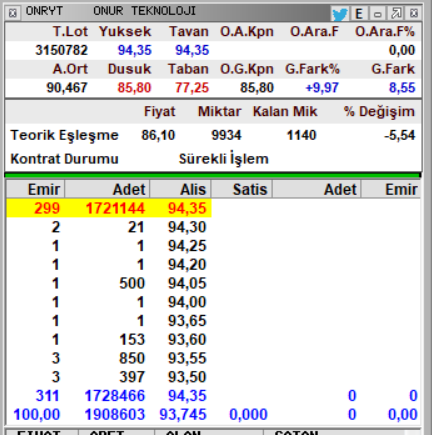Click the A.Ort value 90,467
The height and width of the screenshot is (435, 432).
click(67, 88)
